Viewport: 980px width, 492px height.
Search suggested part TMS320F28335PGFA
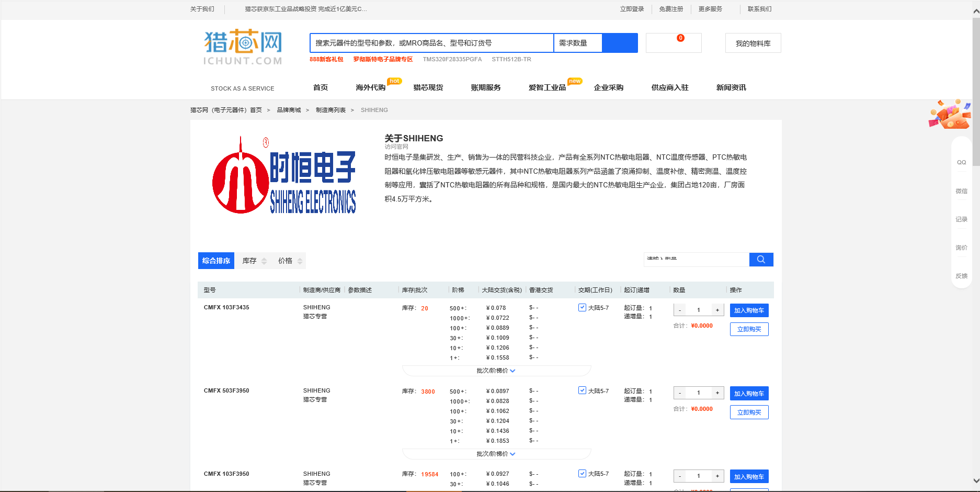[452, 59]
